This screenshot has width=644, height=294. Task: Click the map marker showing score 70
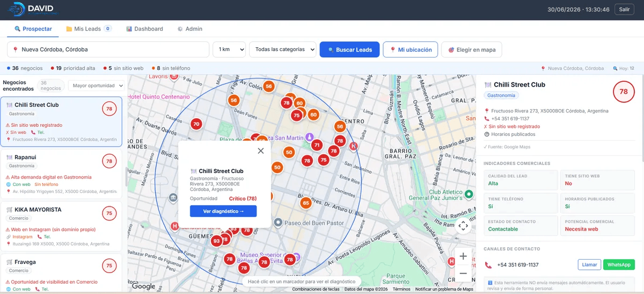[196, 124]
